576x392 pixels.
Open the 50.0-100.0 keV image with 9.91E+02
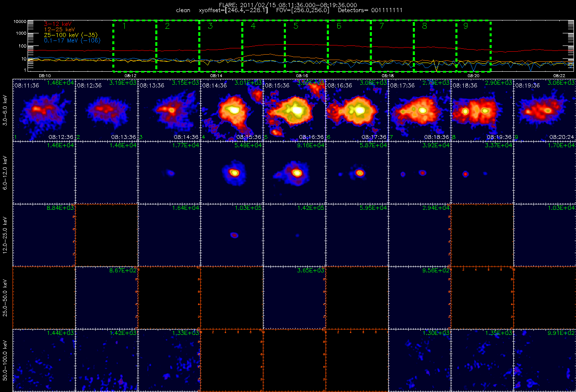click(545, 360)
